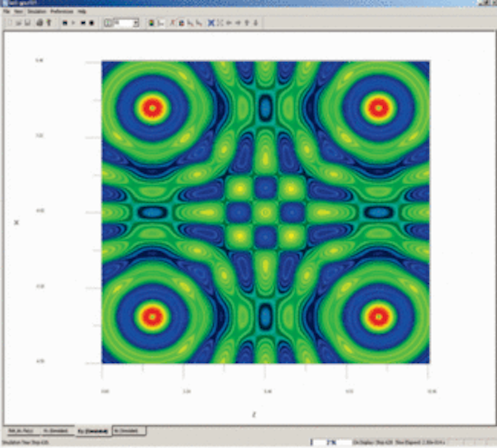Click the Time Elapsed status text

click(x=420, y=442)
